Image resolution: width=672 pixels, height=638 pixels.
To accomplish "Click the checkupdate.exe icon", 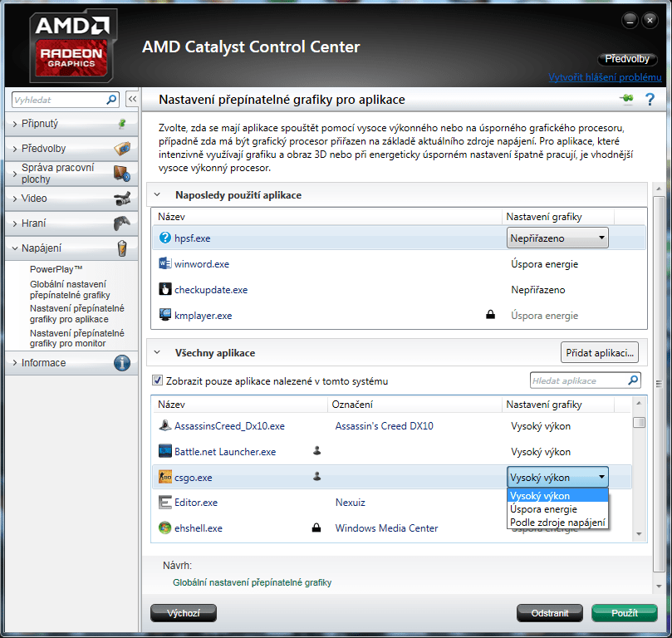I will 165,289.
